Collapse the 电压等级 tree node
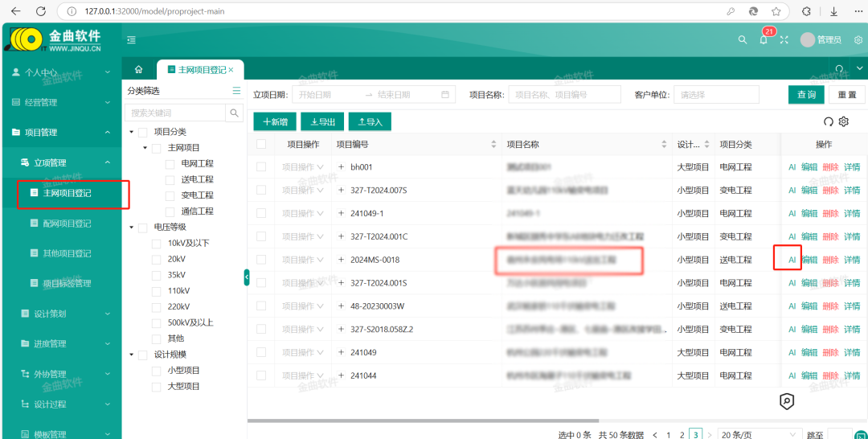 point(131,228)
